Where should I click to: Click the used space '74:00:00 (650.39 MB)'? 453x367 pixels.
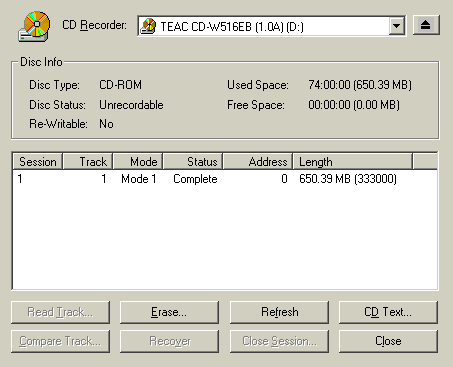click(x=360, y=85)
